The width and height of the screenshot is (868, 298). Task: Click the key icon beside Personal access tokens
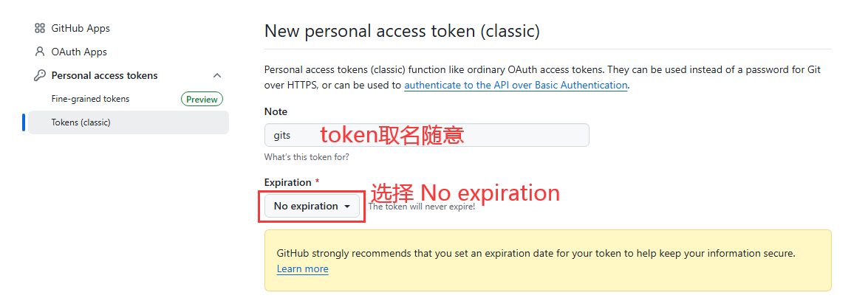pyautogui.click(x=40, y=75)
